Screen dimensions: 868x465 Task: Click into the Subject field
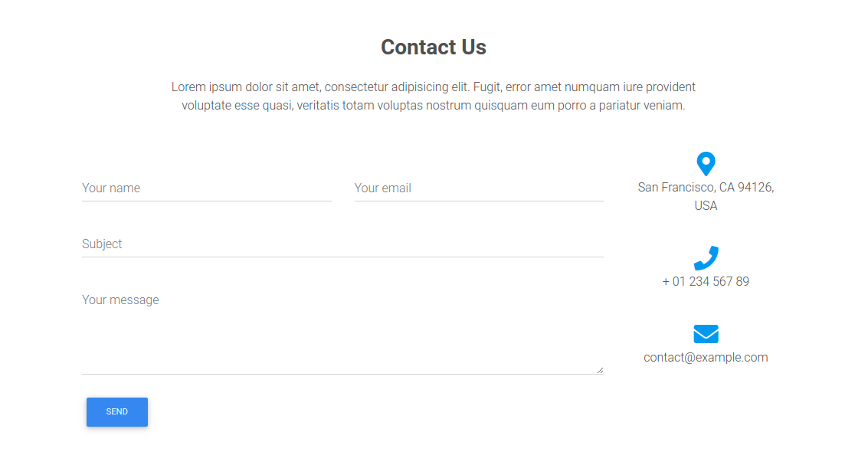click(x=342, y=244)
